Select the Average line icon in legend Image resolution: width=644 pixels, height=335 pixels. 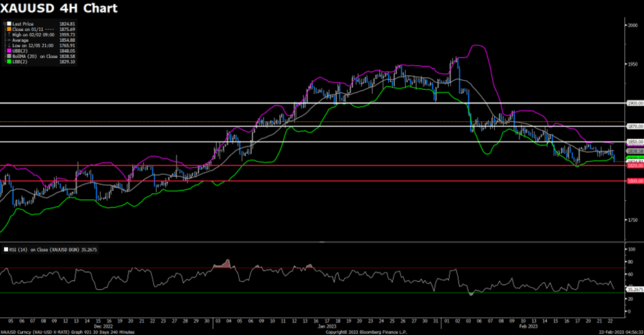pos(8,40)
